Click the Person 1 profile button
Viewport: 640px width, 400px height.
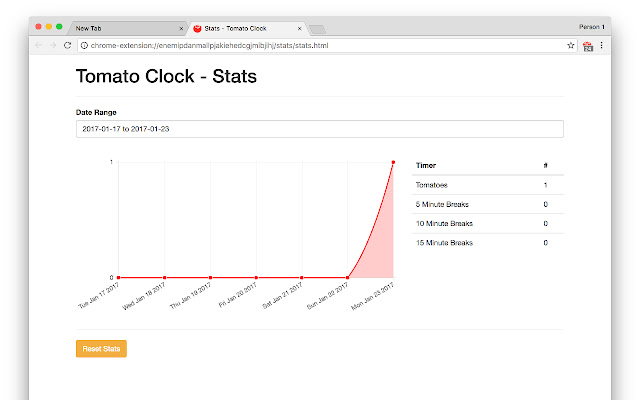point(592,27)
